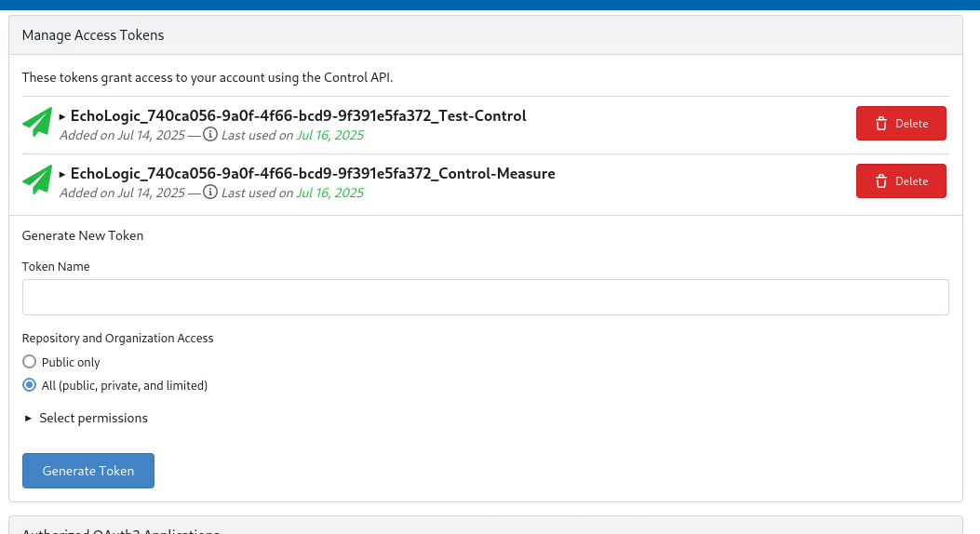Expand the Select permissions section
This screenshot has height=534, width=980.
[86, 418]
